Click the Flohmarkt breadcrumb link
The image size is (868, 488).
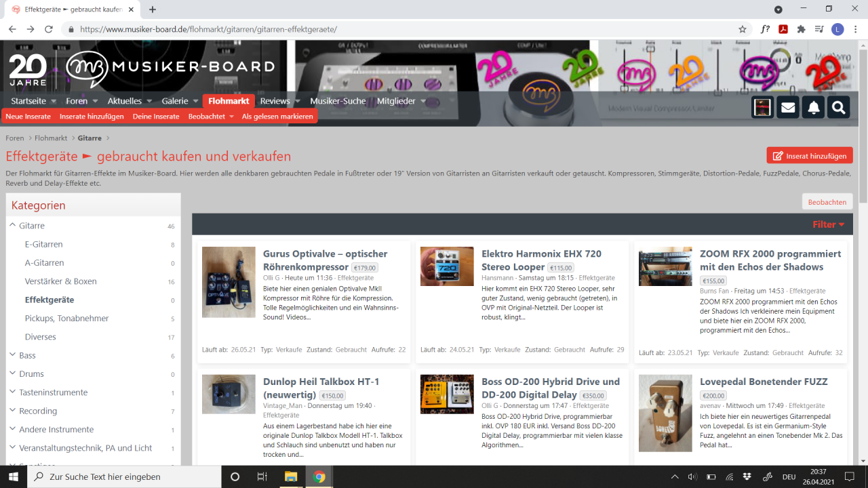click(x=51, y=138)
